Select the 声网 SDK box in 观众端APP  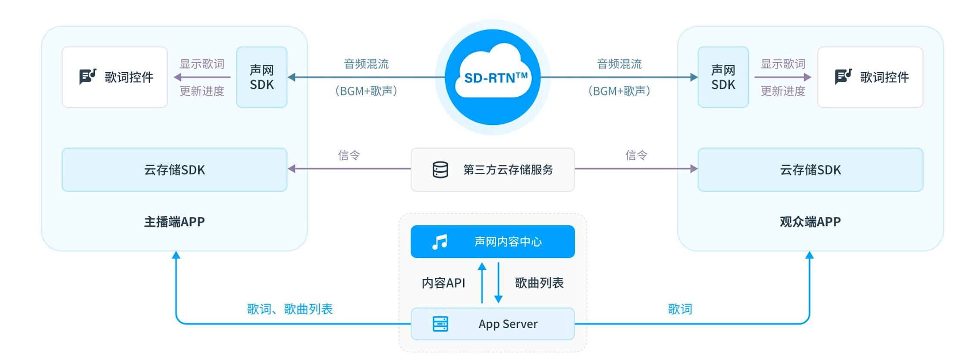point(723,77)
